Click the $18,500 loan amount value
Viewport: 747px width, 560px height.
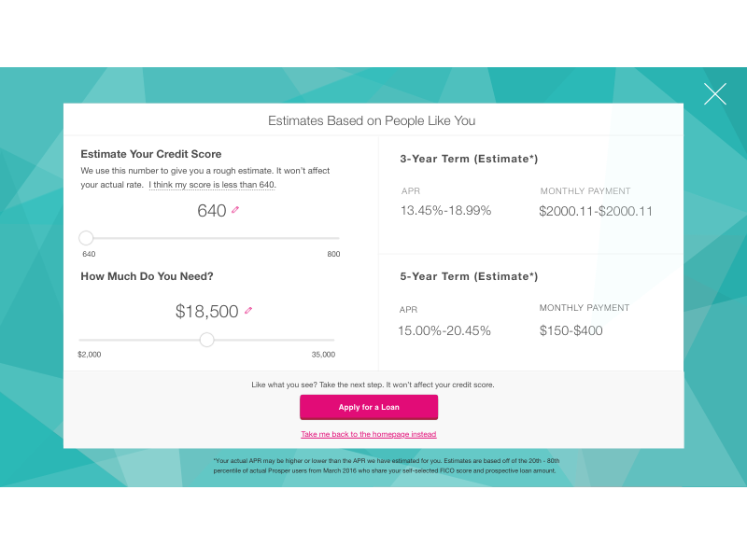pos(206,312)
